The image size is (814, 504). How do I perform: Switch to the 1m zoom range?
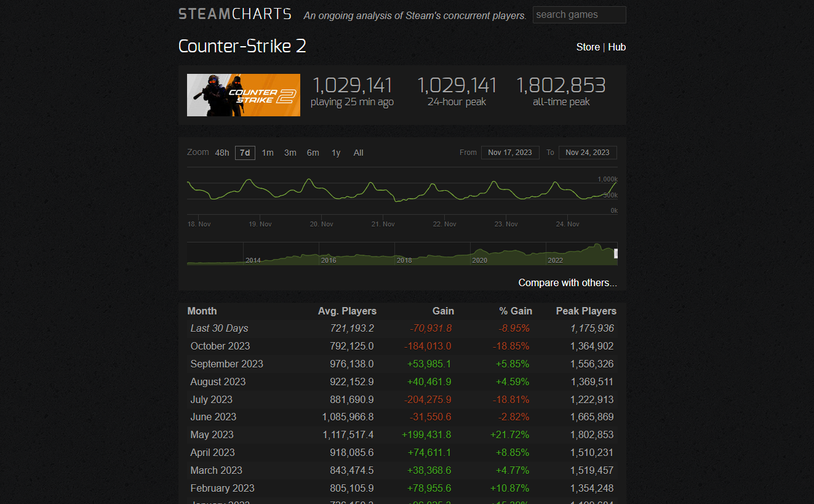tap(267, 153)
